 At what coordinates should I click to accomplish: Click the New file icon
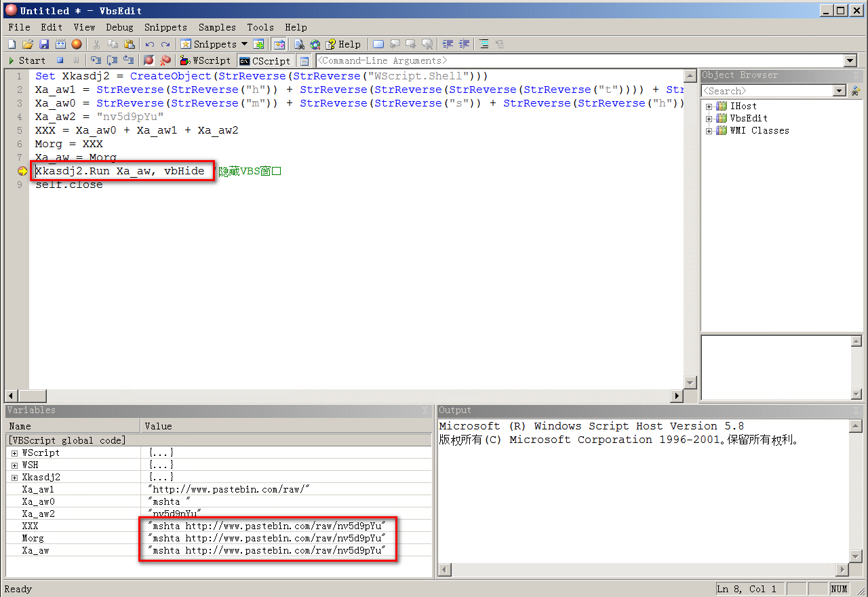(x=12, y=44)
